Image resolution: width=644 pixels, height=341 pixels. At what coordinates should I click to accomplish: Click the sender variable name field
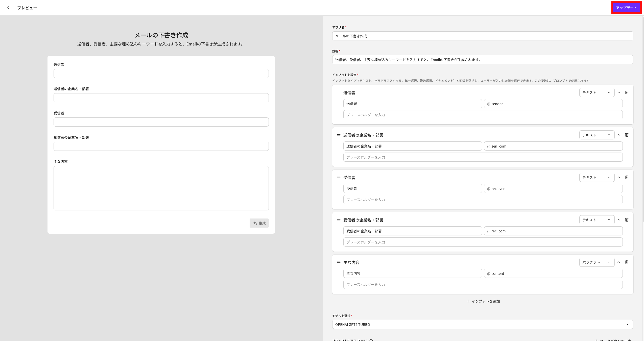pyautogui.click(x=553, y=104)
